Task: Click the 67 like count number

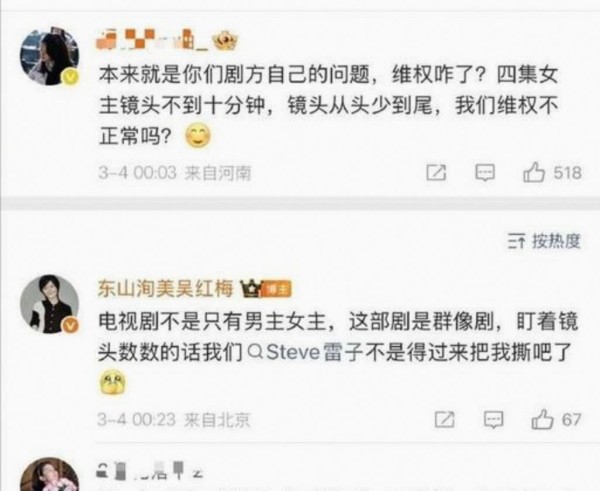Action: click(x=572, y=420)
